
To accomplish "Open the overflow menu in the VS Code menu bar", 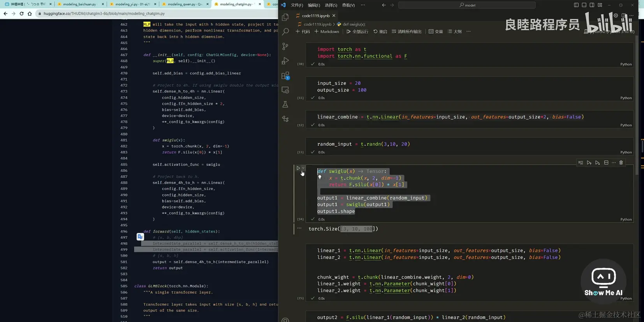I will [x=363, y=5].
